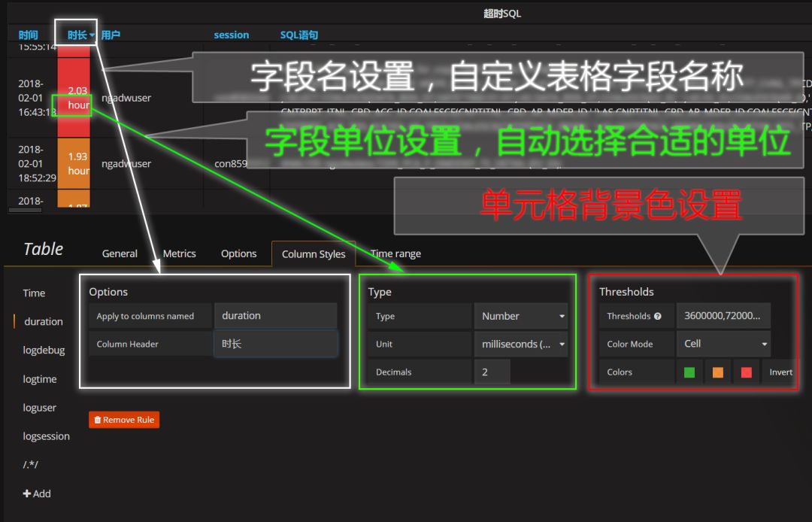Go to the Time range tab
Screen dimensions: 812x522
(x=395, y=253)
